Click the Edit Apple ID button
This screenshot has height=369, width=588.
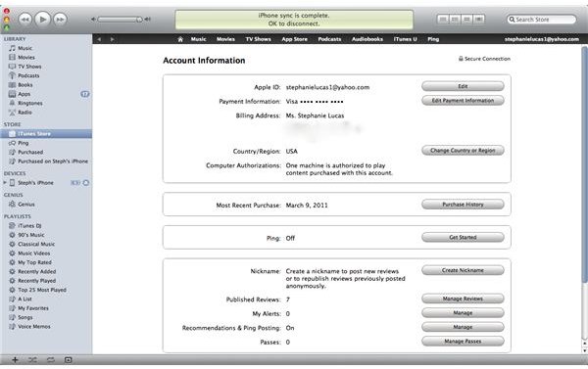coord(463,86)
